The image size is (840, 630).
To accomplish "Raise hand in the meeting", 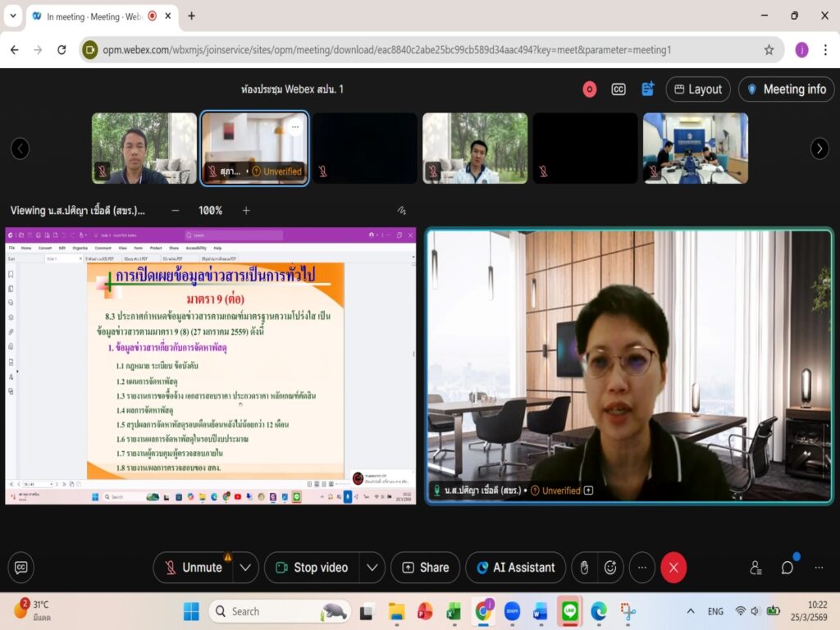I will tap(584, 568).
